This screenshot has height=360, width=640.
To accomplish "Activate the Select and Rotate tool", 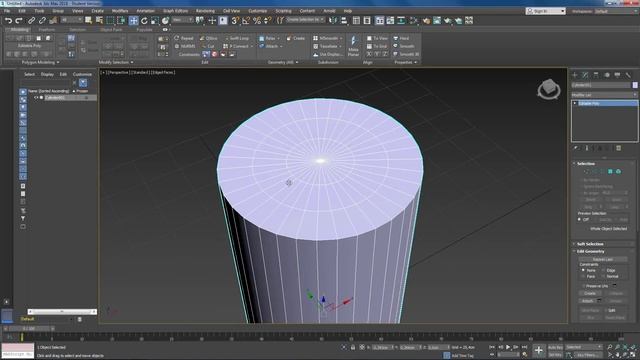I will click(x=144, y=20).
